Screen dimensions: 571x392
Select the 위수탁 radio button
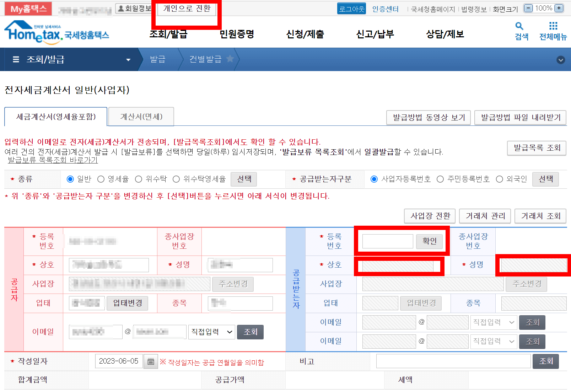tap(139, 179)
